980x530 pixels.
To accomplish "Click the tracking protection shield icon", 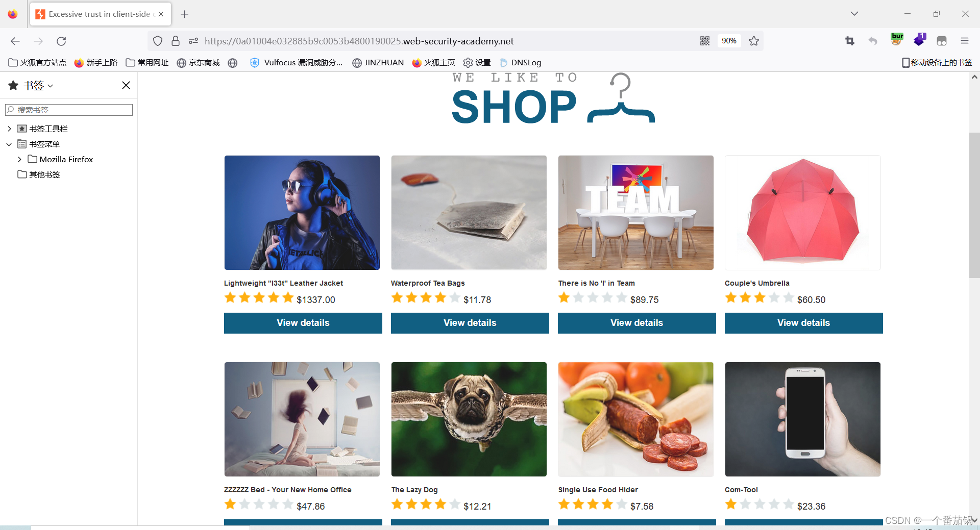I will pos(158,41).
